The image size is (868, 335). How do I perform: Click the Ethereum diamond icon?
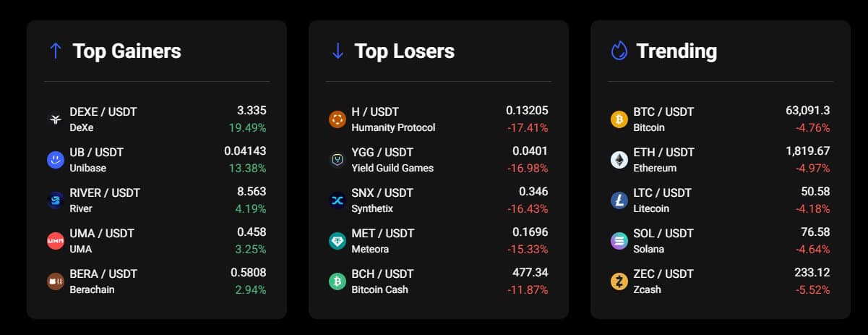coord(619,160)
